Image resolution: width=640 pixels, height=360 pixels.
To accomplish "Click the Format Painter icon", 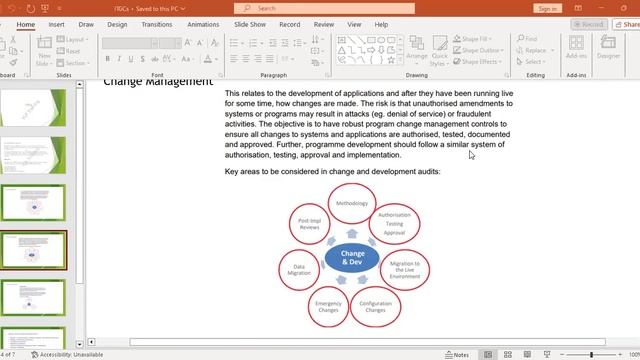I will tap(13, 62).
